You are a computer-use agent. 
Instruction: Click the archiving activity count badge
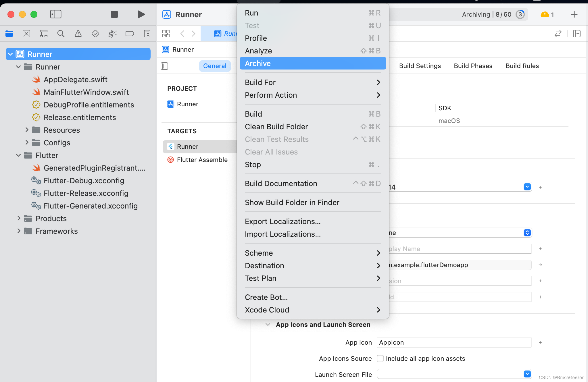(520, 14)
